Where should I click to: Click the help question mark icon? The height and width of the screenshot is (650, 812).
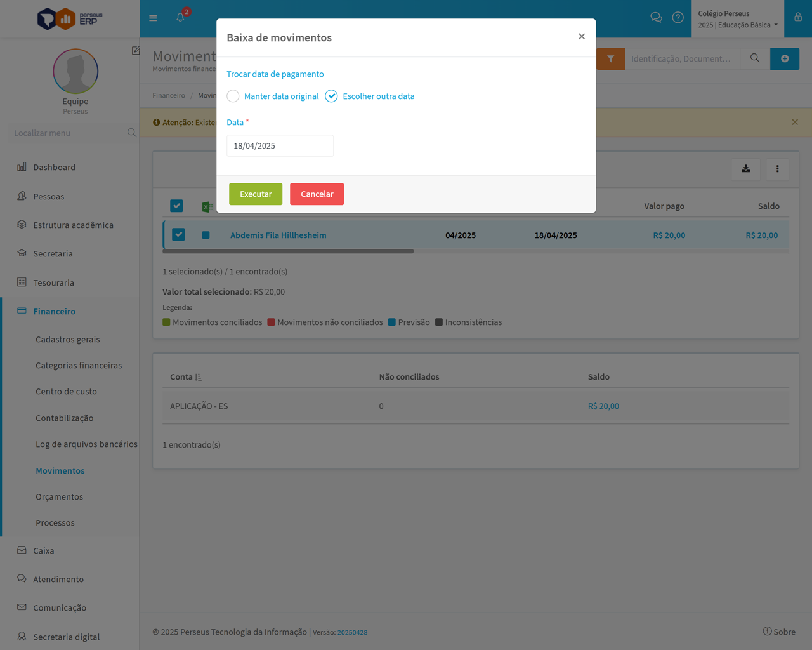pyautogui.click(x=678, y=18)
